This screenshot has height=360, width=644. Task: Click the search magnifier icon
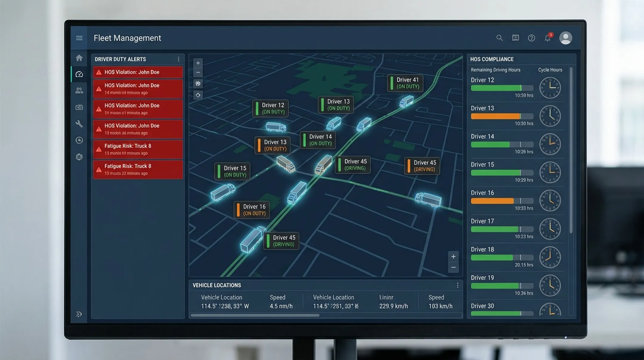pyautogui.click(x=499, y=38)
